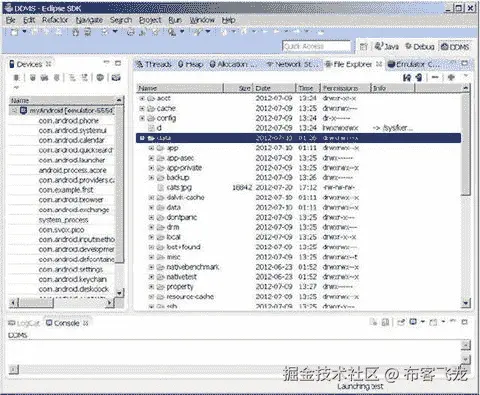Switch to the Threads tab
The height and width of the screenshot is (395, 480).
tap(154, 64)
